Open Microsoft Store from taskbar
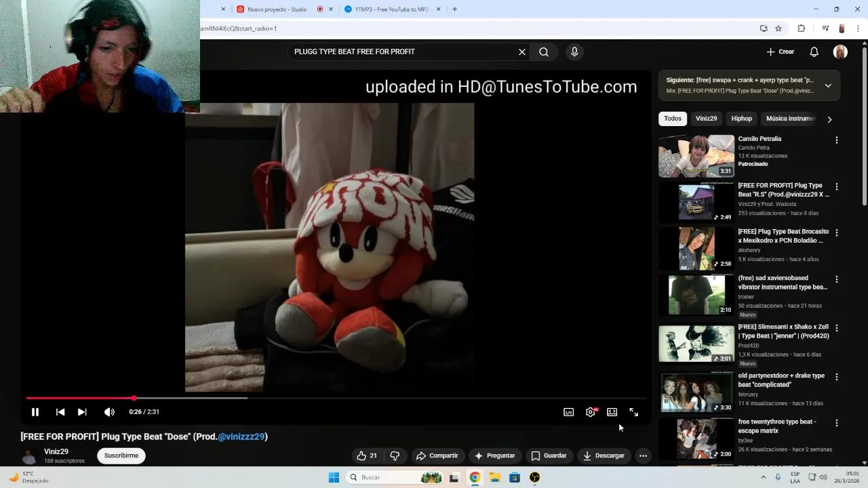 [515, 477]
